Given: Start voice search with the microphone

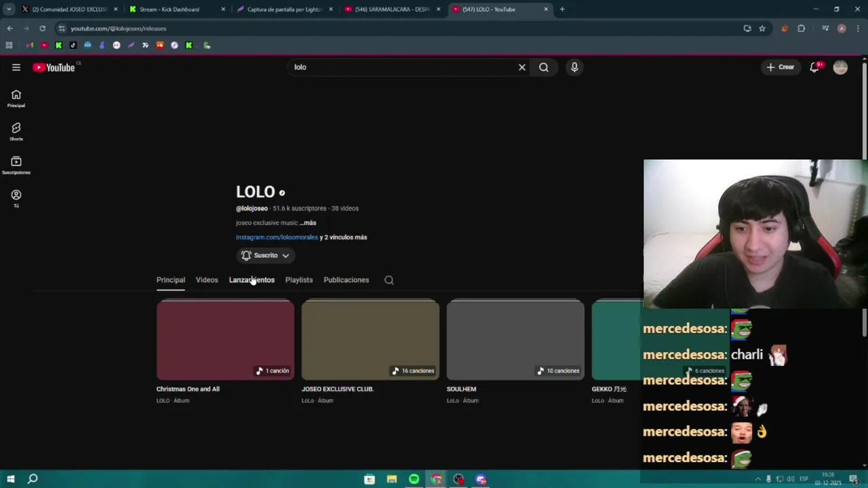Looking at the screenshot, I should (x=574, y=67).
